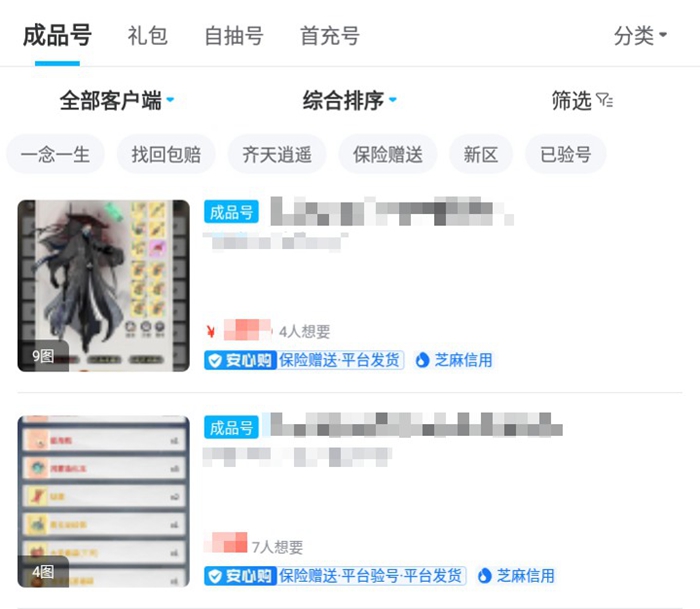Viewport: 700px width, 609px height.
Task: Toggle the 找回包赔 filter chip
Action: coord(166,154)
